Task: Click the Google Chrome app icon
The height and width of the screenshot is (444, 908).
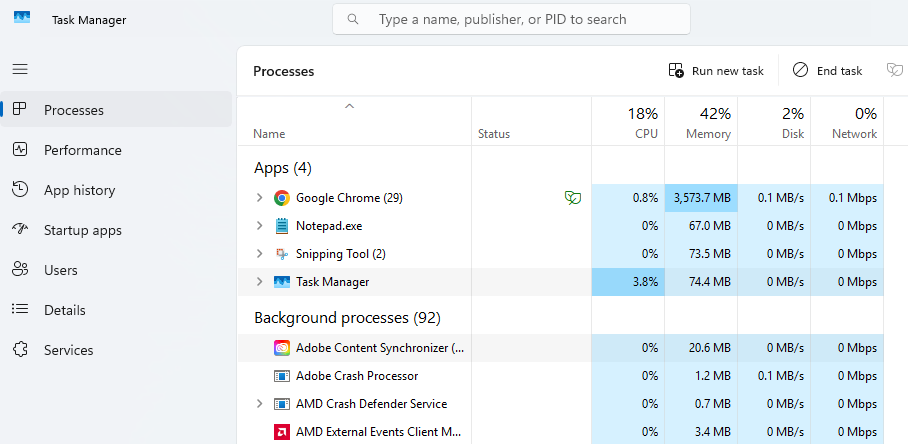Action: tap(282, 198)
